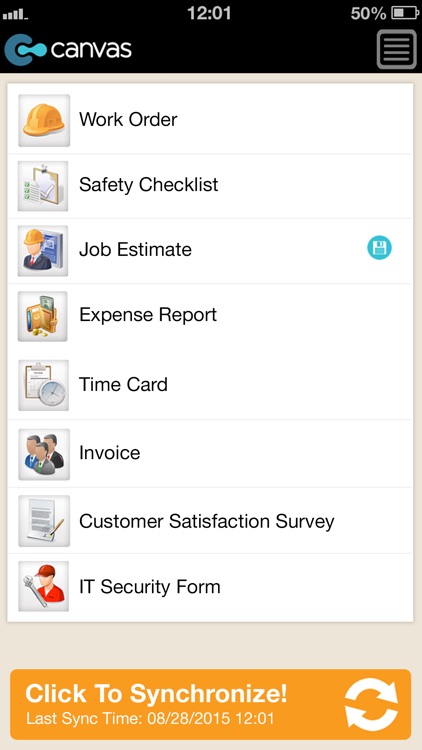Viewport: 422px width, 750px height.
Task: Choose the Time Card list item
Action: (x=211, y=385)
